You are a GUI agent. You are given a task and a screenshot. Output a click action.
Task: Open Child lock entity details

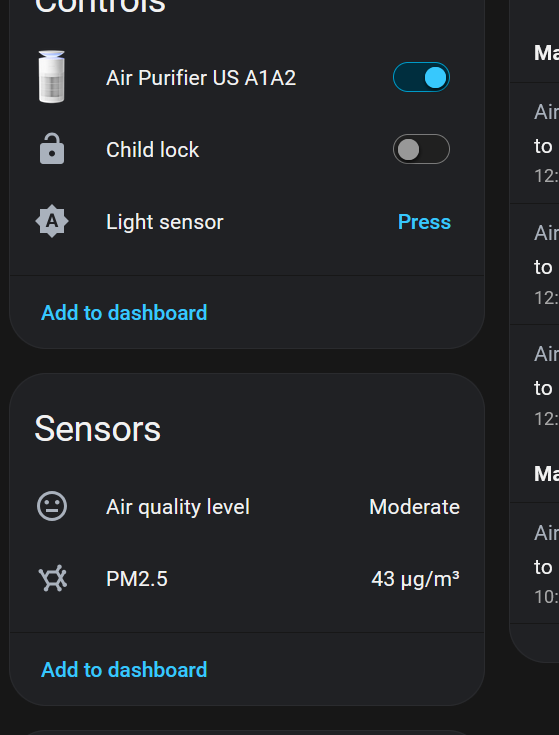(x=153, y=150)
